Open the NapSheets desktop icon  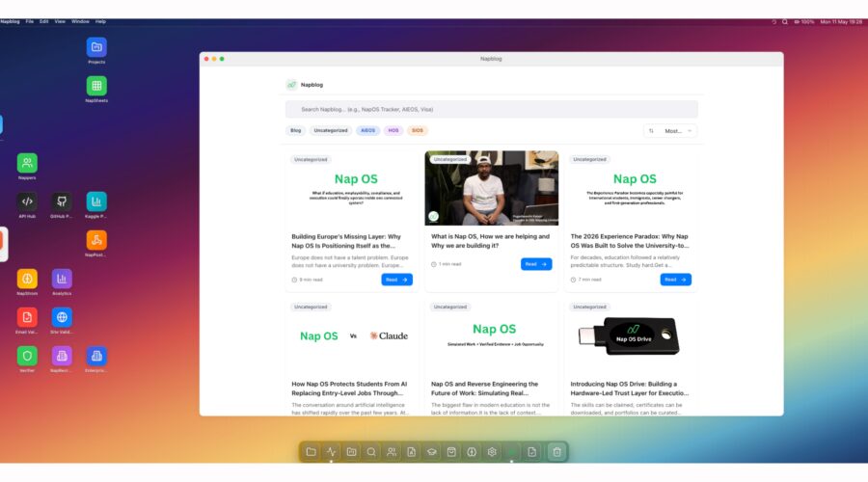point(96,86)
